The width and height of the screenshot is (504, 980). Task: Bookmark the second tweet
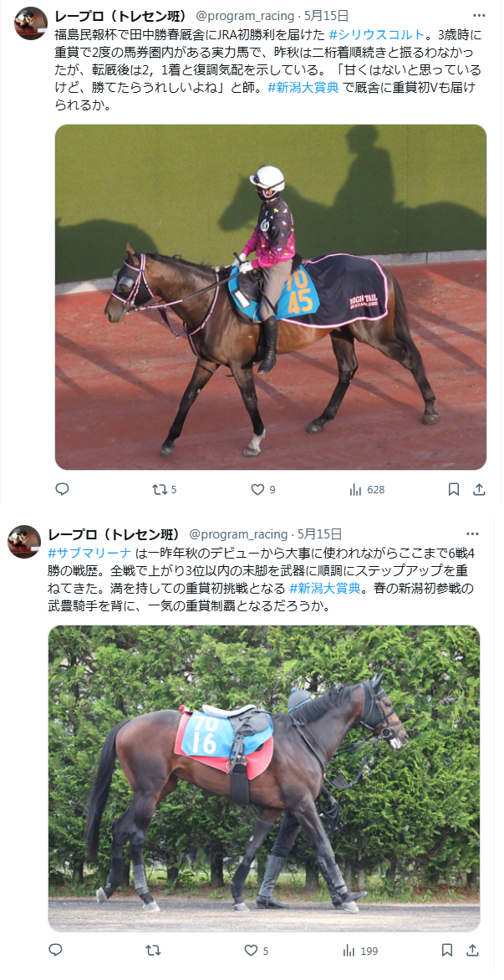click(447, 951)
